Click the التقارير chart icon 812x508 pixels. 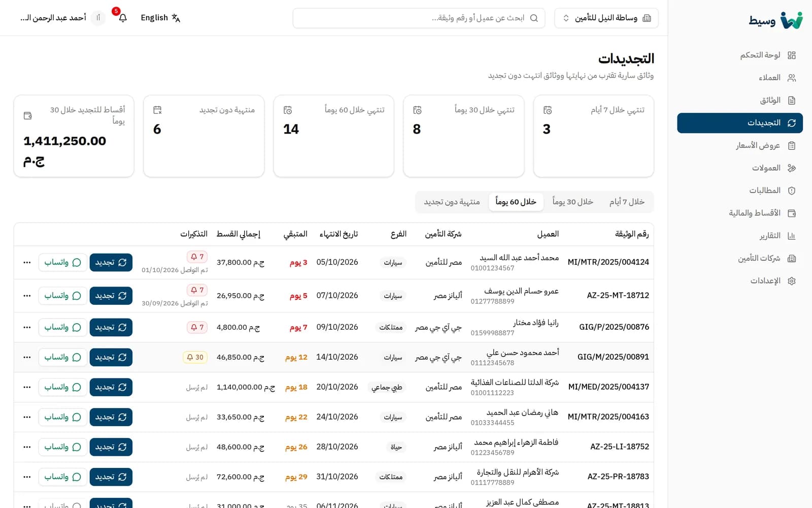click(792, 236)
